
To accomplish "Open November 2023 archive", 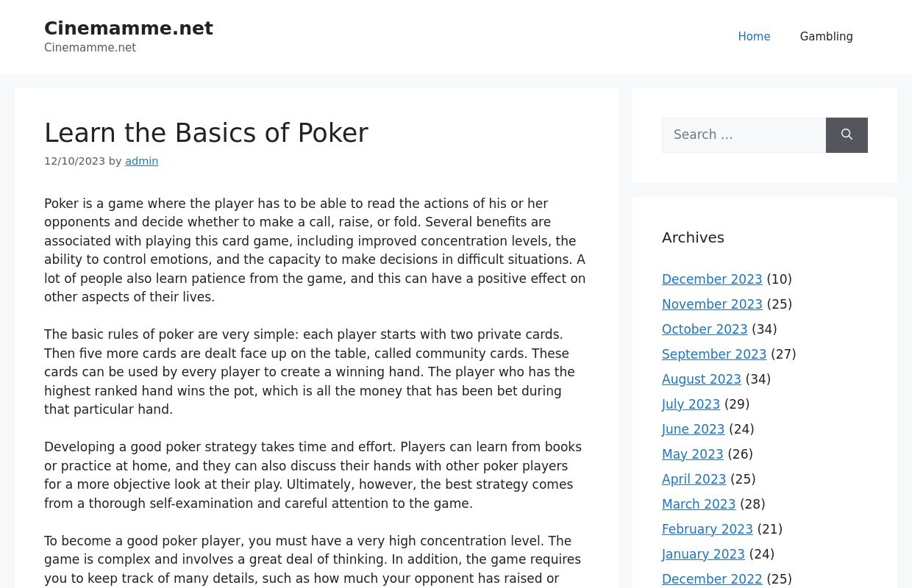I will tap(712, 304).
